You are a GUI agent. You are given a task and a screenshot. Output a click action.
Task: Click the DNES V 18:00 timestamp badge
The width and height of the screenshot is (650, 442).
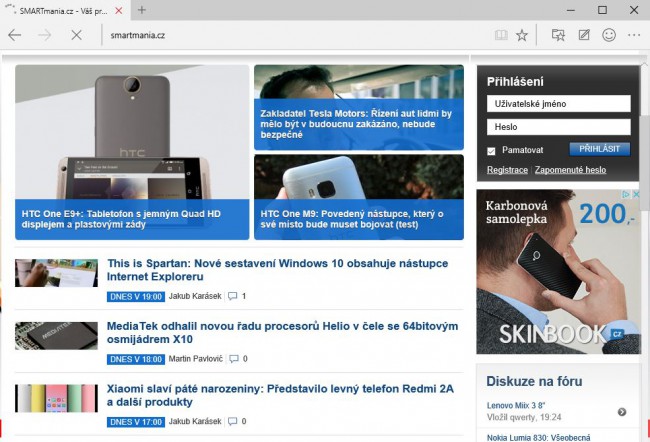[x=136, y=359]
